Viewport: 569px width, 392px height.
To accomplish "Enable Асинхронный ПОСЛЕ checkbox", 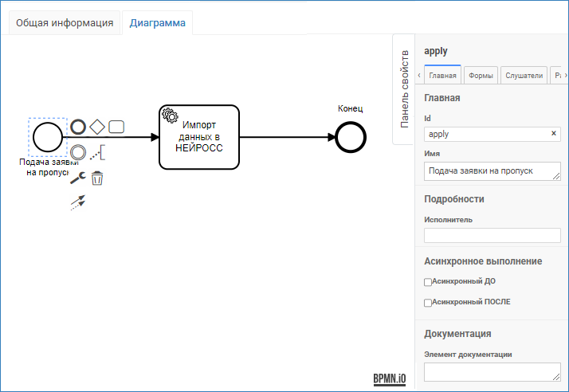I will (x=428, y=303).
